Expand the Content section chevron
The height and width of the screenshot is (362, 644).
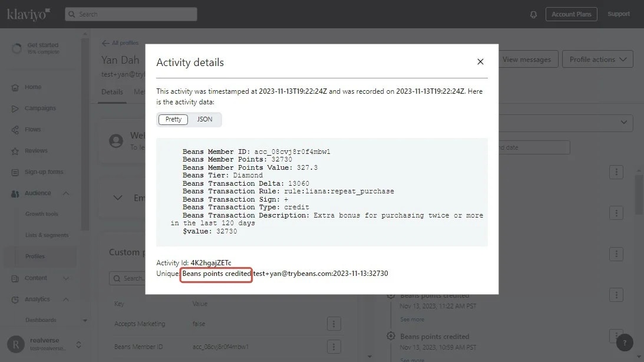tap(66, 278)
